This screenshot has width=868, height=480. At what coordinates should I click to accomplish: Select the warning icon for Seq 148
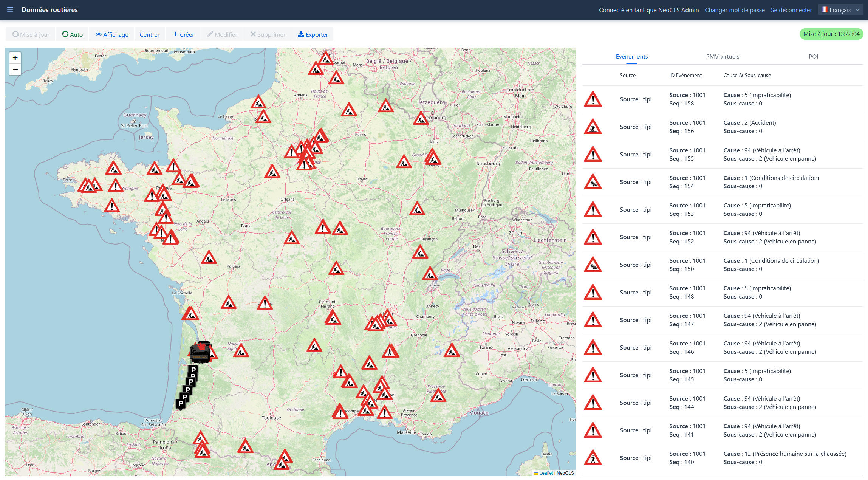pos(593,292)
